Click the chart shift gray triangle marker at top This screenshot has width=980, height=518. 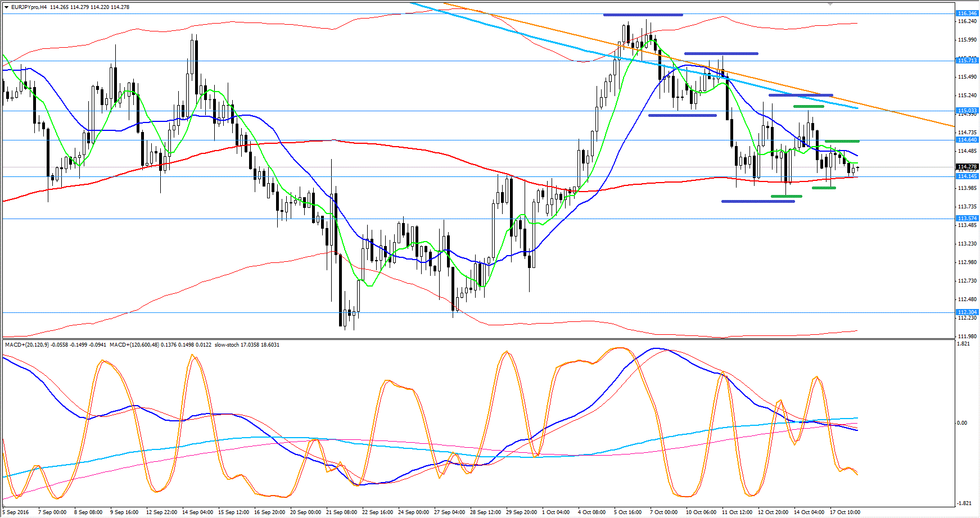830,3
